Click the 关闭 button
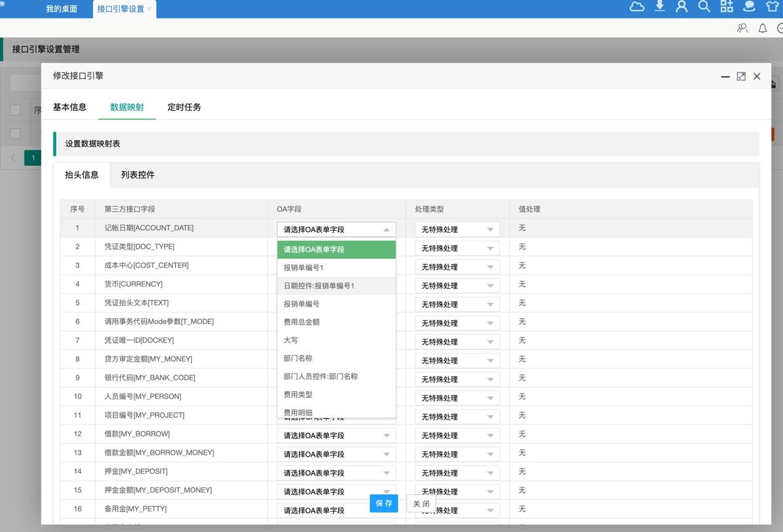 point(421,503)
